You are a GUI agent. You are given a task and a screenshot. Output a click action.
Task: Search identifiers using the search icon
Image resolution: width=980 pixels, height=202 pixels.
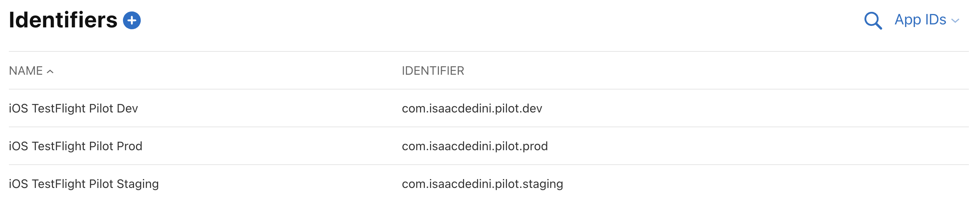point(872,20)
